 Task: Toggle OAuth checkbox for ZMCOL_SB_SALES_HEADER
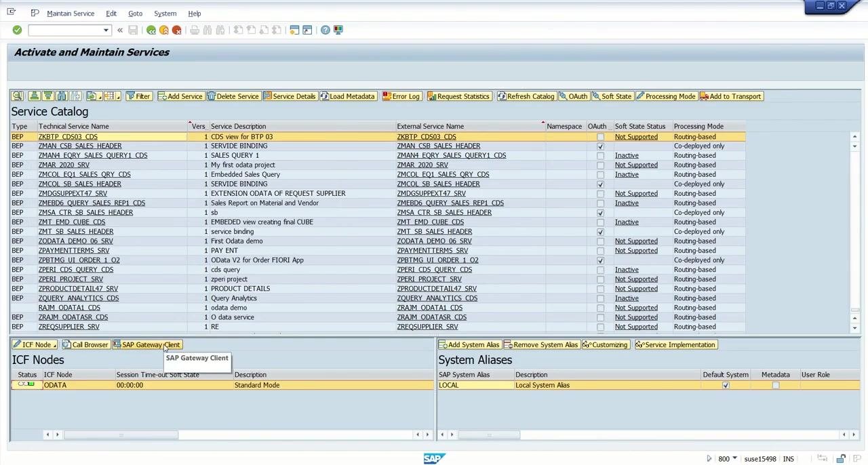tap(600, 184)
